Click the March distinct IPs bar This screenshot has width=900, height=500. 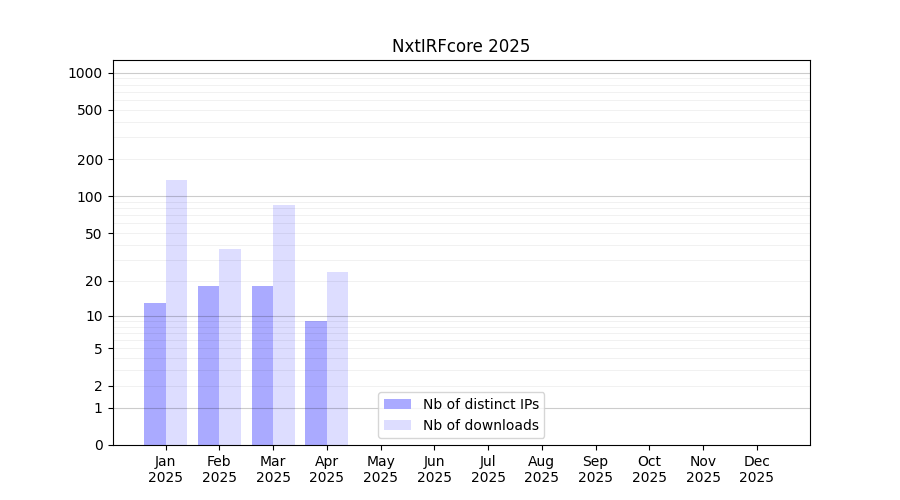click(x=262, y=365)
